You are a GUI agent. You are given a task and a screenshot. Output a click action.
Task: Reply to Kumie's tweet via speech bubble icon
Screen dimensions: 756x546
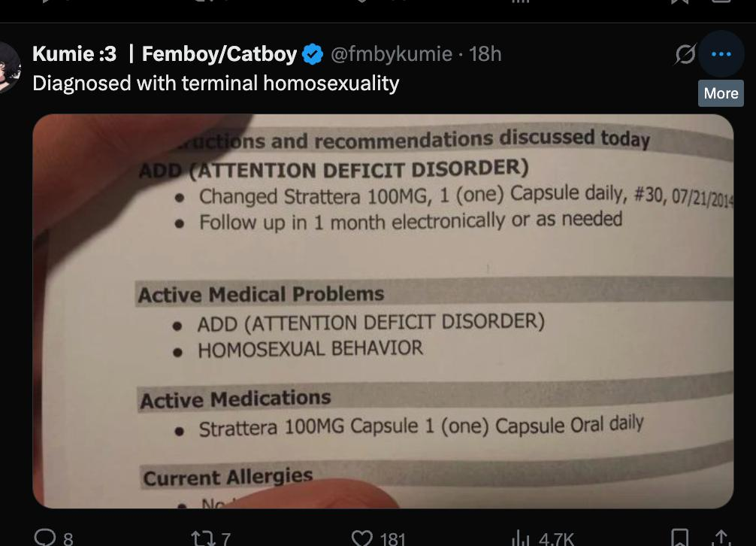[x=44, y=538]
